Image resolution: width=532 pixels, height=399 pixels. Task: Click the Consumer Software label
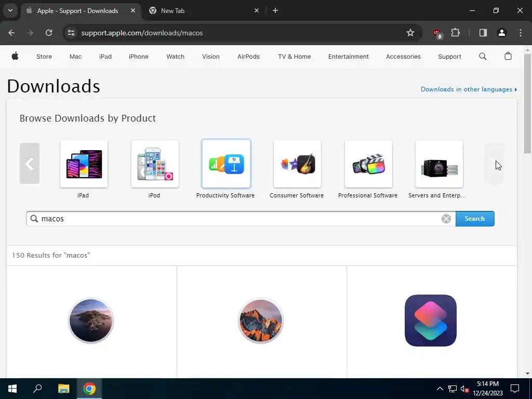(x=297, y=195)
